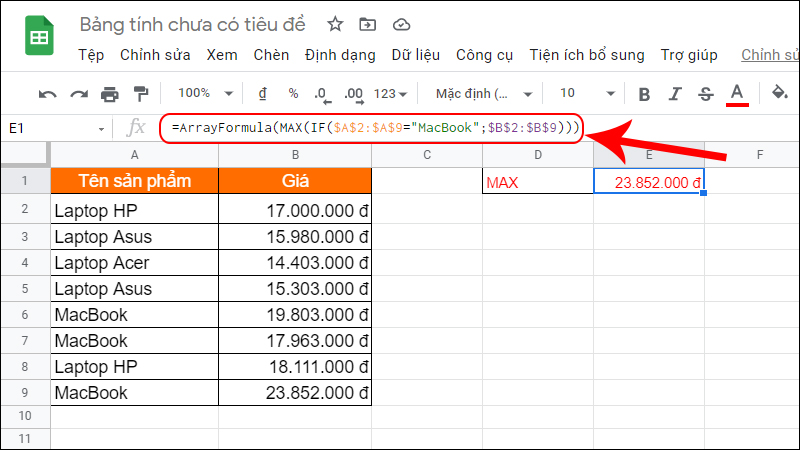Image resolution: width=800 pixels, height=450 pixels.
Task: Format as percent button
Action: pos(293,93)
